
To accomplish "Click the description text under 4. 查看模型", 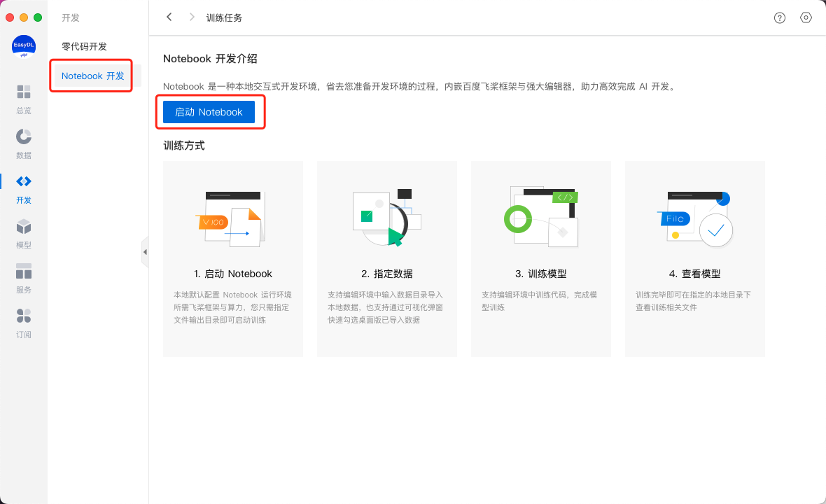I will [693, 301].
